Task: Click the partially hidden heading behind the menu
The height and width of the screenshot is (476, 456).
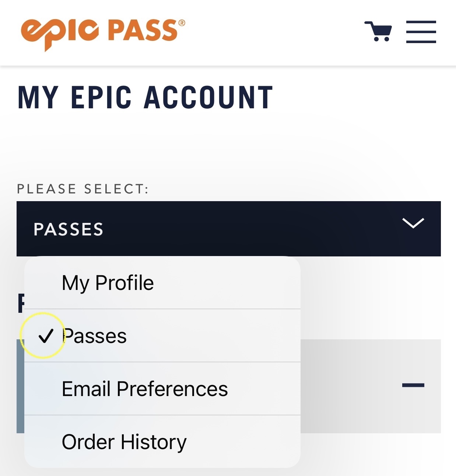Action: click(x=21, y=303)
